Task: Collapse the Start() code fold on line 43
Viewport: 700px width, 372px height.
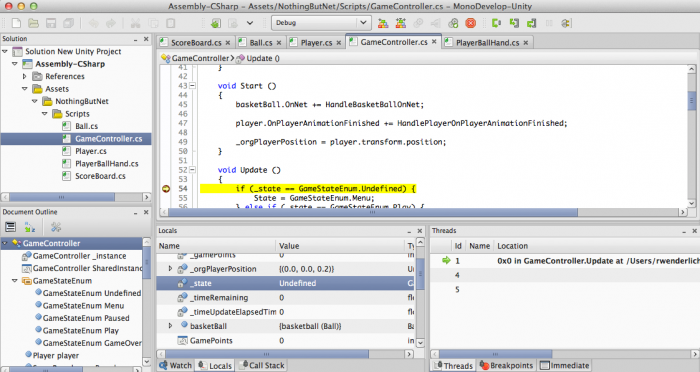Action: point(192,85)
